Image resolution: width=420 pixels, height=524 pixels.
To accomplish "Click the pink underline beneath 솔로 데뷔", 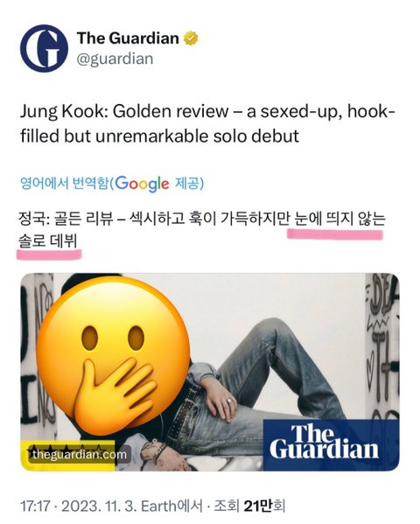I will [x=49, y=255].
